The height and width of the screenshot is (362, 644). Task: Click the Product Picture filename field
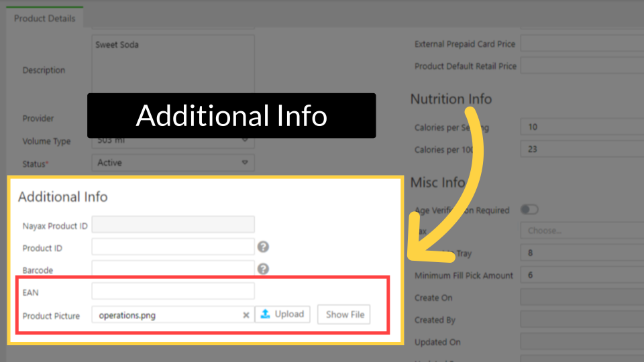(166, 314)
